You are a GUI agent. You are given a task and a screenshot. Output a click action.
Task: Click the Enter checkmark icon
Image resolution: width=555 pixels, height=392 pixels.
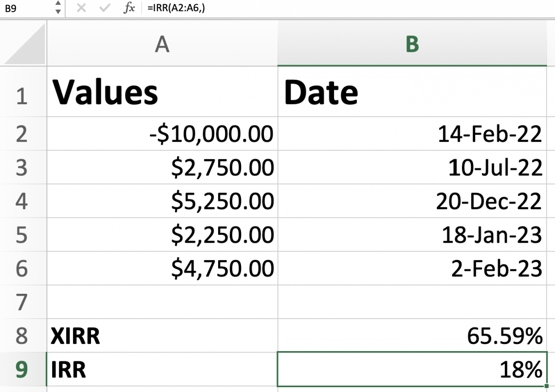pos(103,8)
